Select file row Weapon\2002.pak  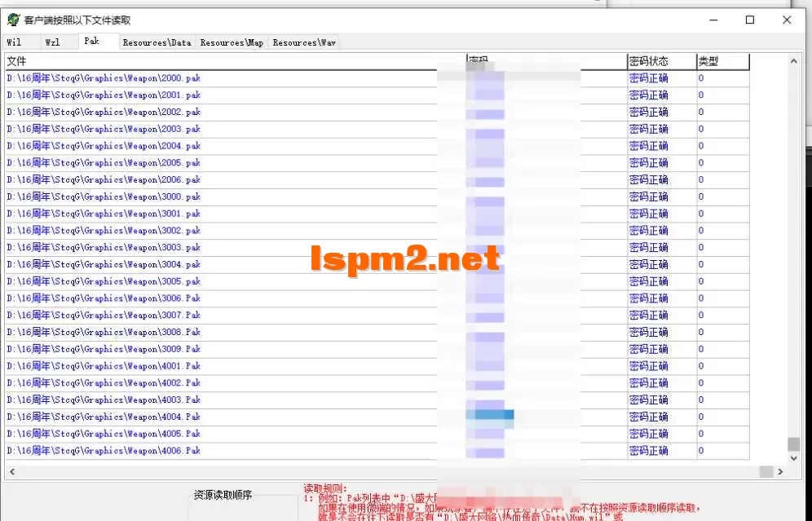377,112
